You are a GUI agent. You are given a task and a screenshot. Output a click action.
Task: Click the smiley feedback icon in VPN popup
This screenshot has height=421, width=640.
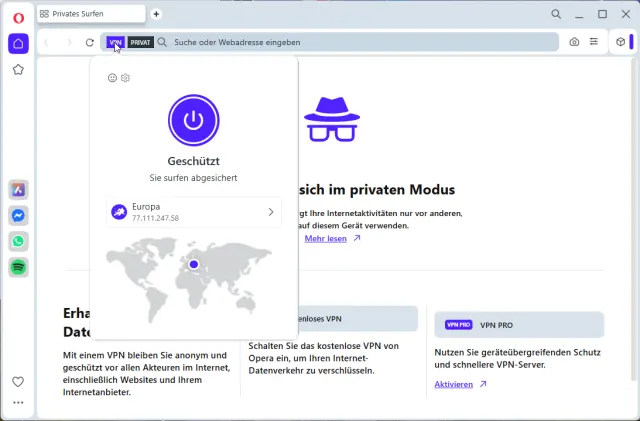(112, 78)
